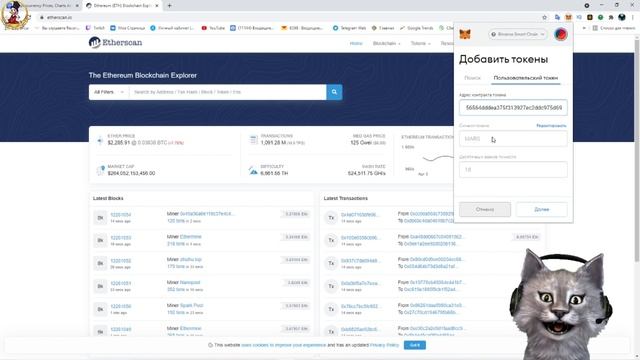
Task: Accept cookies with Got it button
Action: 415,345
